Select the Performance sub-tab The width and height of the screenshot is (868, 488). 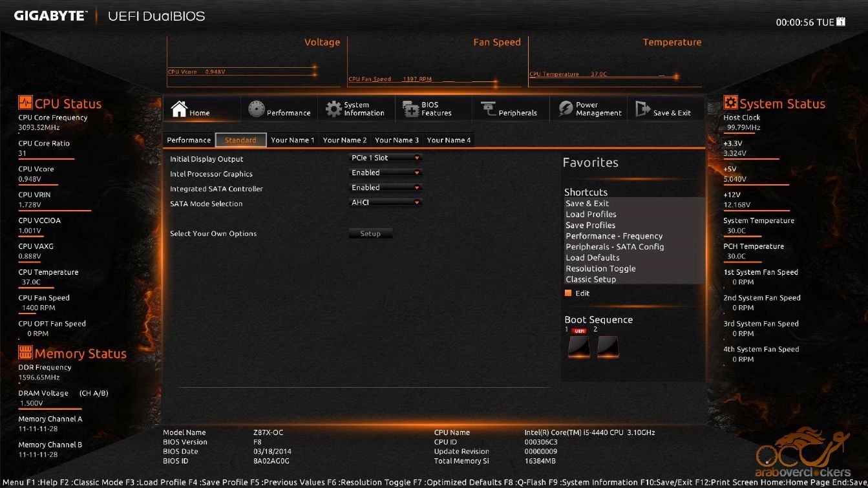pos(189,140)
